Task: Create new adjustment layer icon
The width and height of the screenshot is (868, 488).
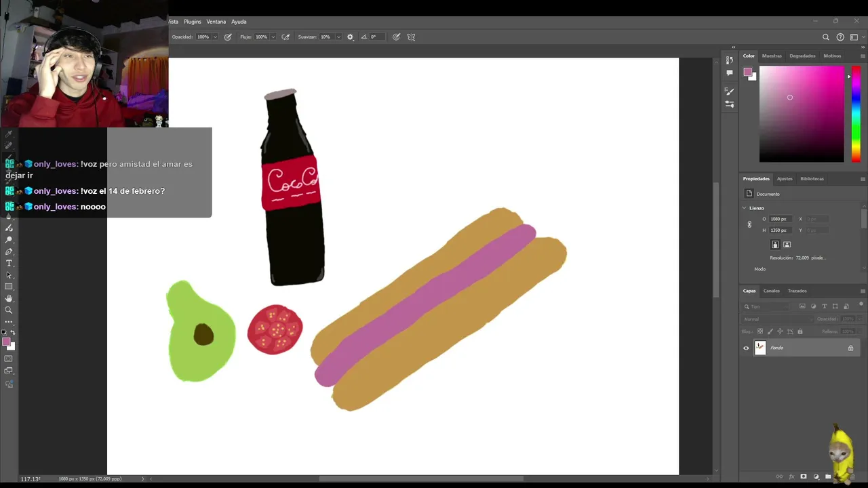Action: pos(816,476)
